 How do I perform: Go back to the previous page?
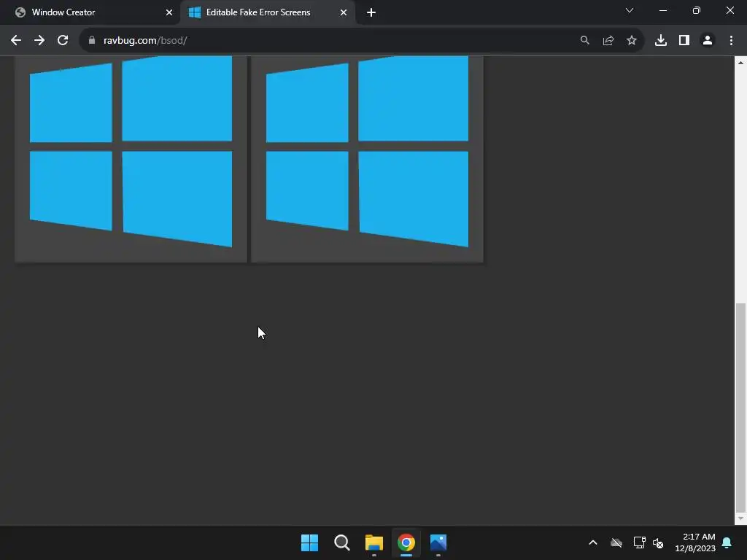[16, 41]
